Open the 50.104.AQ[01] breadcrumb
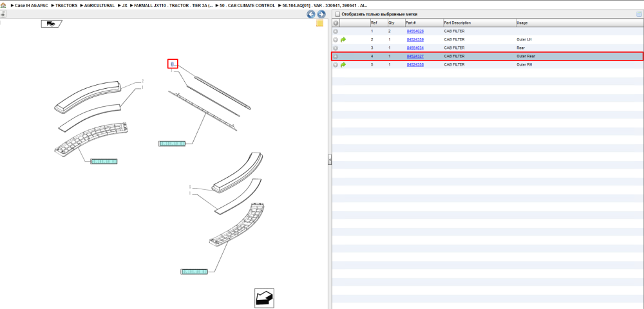This screenshot has height=309, width=644. pos(325,6)
